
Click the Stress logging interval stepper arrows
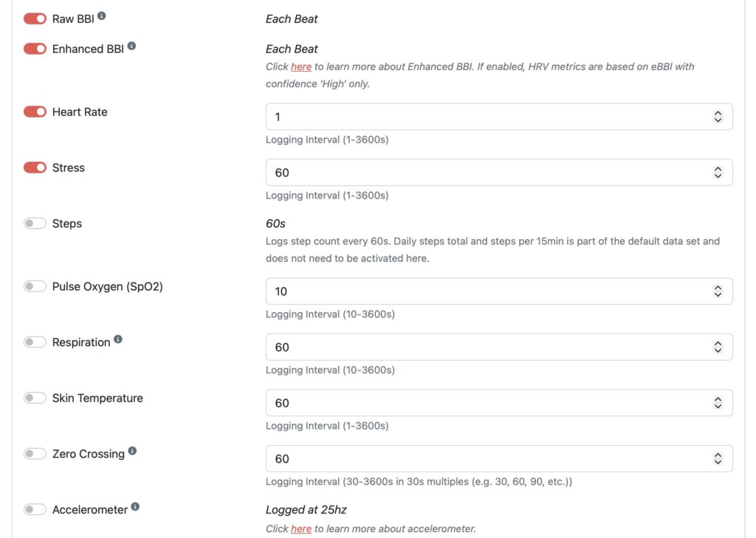[718, 173]
